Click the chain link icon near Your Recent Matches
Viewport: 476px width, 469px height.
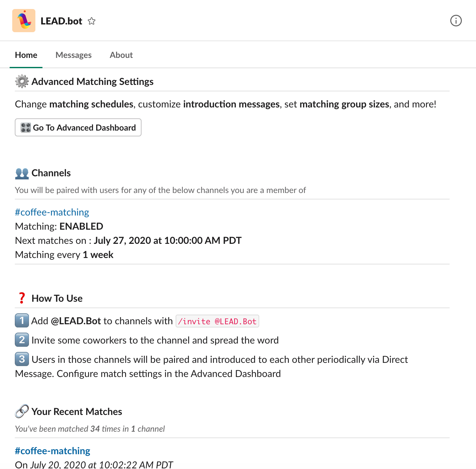[x=21, y=411]
